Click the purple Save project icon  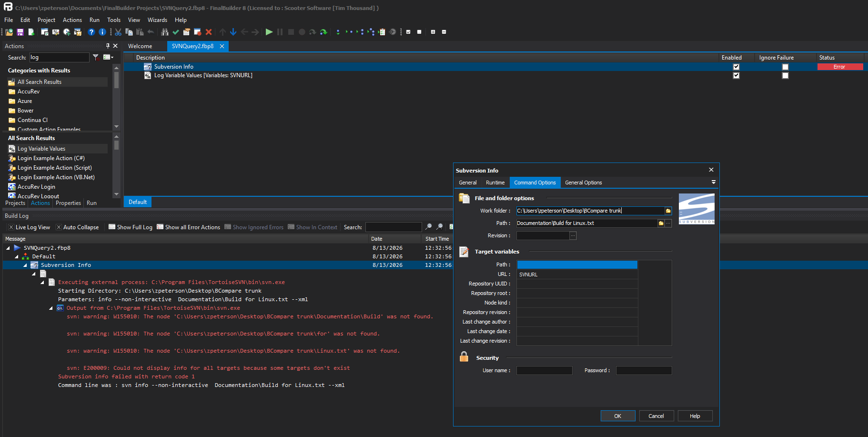tap(20, 32)
